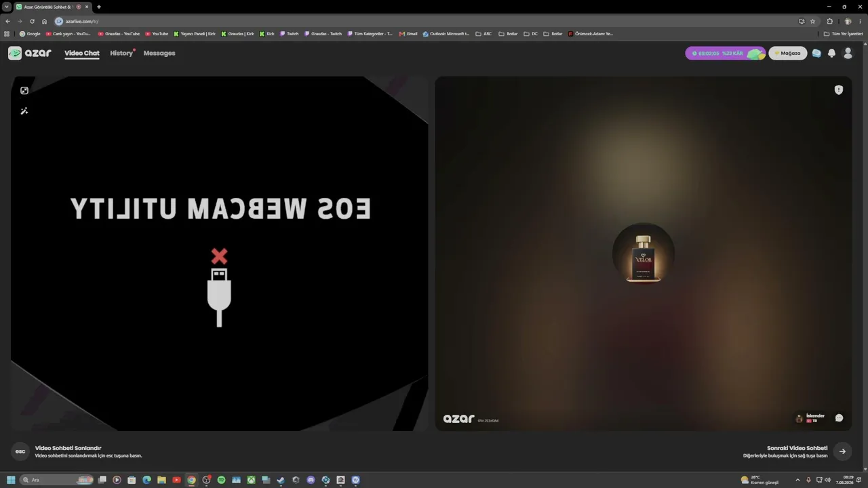
Task: Expand the DC bookmarks folder
Action: 531,34
